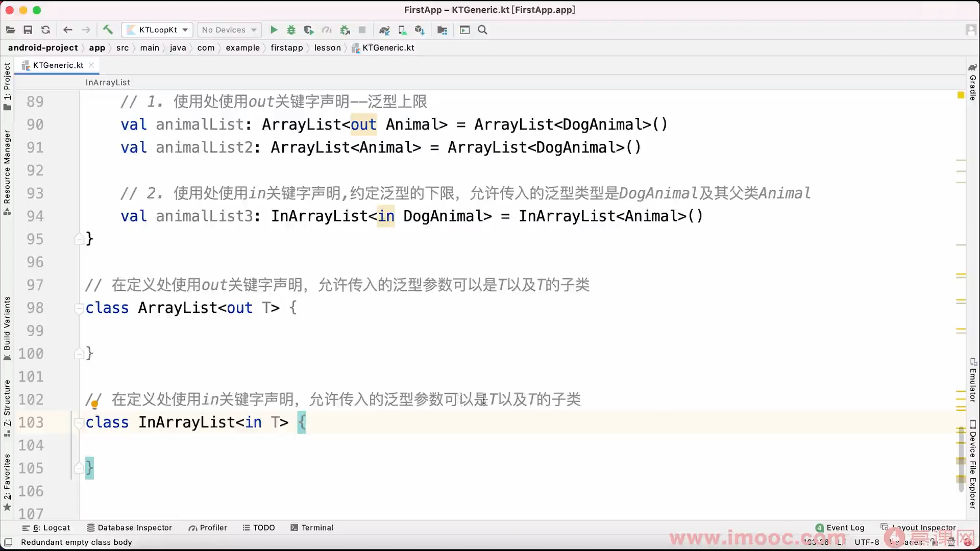The width and height of the screenshot is (980, 551).
Task: Open the run anything window icon
Action: point(464,30)
